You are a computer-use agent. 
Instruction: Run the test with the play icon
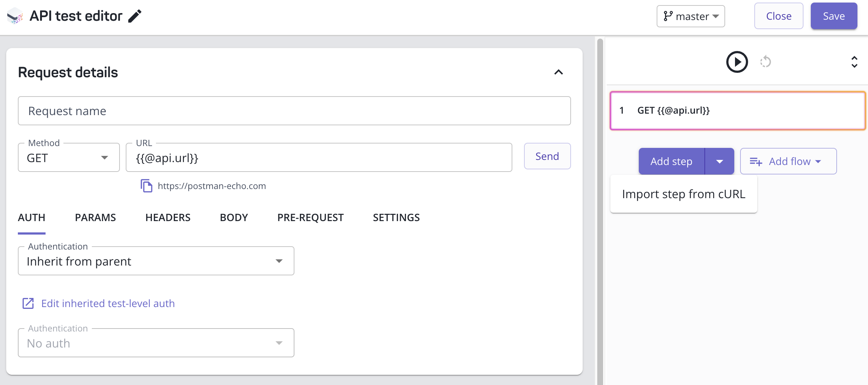736,62
